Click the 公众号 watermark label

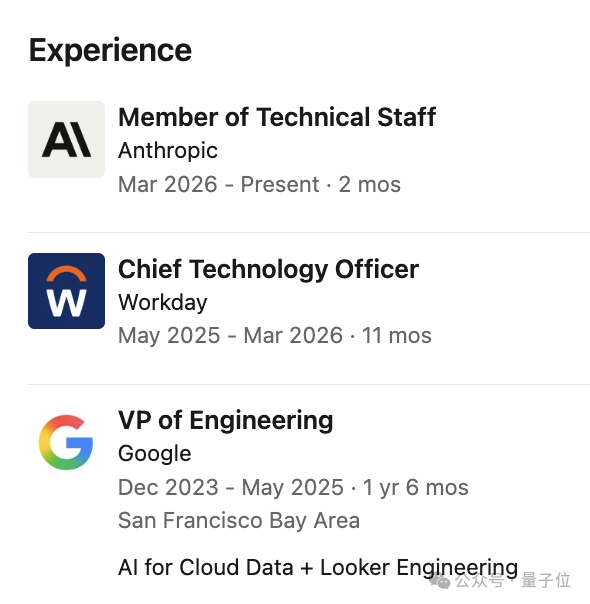pyautogui.click(x=479, y=580)
